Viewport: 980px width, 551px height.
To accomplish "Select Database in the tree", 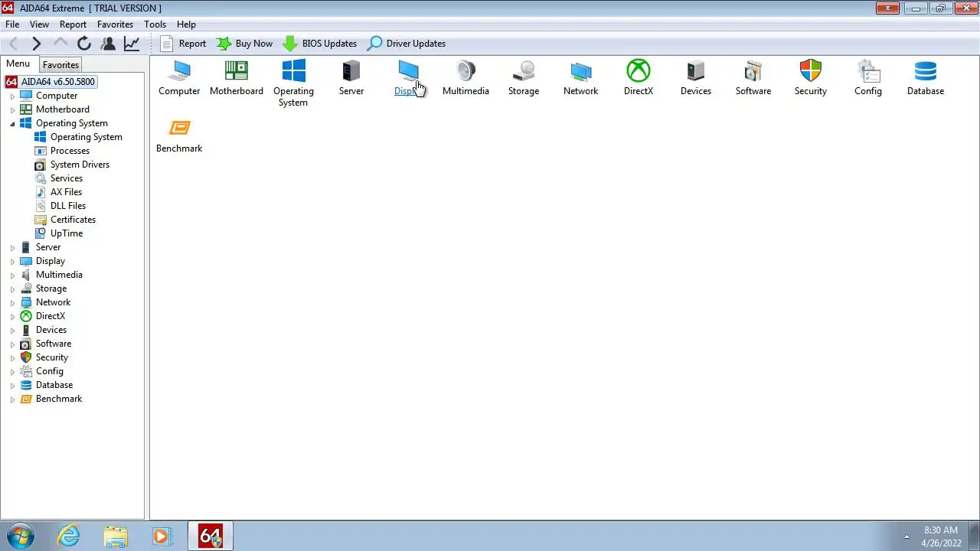I will pos(54,385).
